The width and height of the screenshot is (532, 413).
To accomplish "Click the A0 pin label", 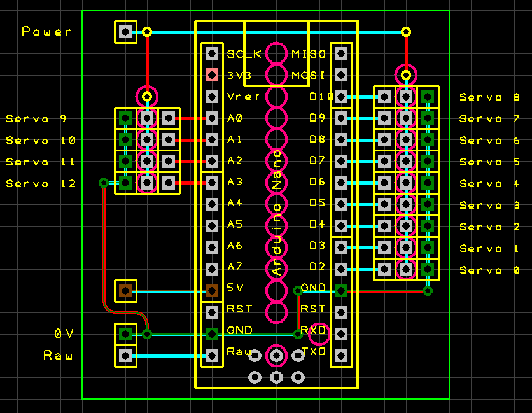I will click(235, 118).
